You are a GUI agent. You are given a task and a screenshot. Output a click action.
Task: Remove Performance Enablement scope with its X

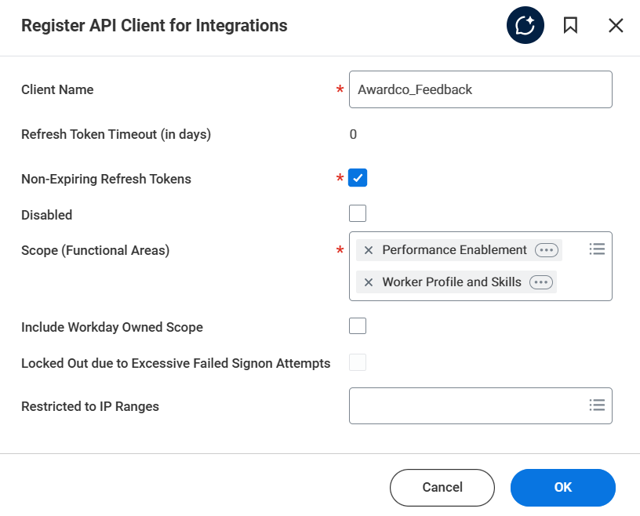[369, 250]
